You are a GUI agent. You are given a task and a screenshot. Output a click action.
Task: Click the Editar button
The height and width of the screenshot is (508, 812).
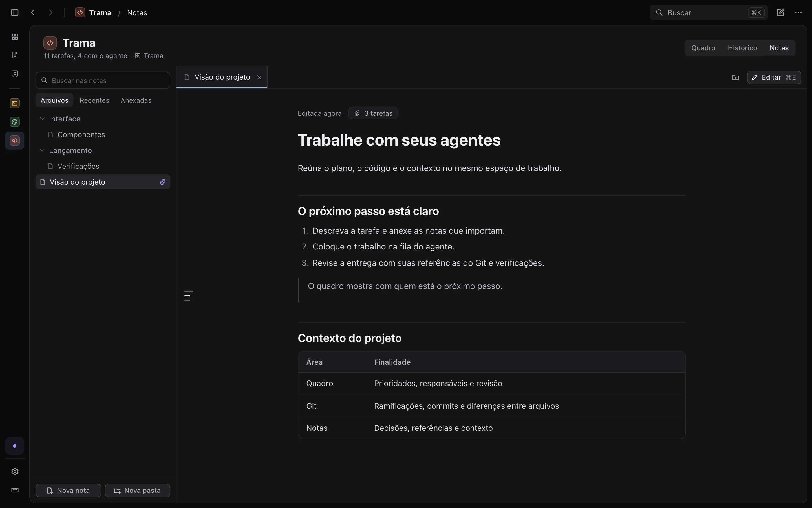point(774,77)
